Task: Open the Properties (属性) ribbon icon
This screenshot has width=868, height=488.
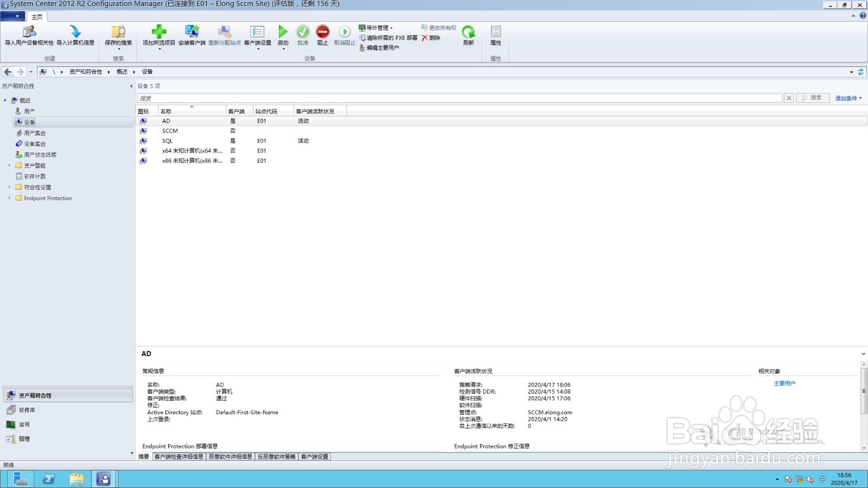Action: click(x=496, y=31)
